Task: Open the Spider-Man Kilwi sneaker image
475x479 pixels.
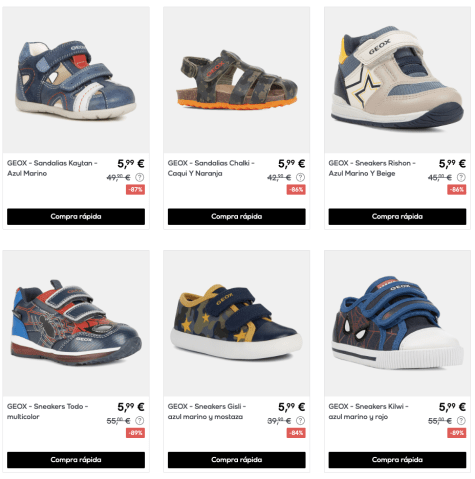Action: [397, 323]
